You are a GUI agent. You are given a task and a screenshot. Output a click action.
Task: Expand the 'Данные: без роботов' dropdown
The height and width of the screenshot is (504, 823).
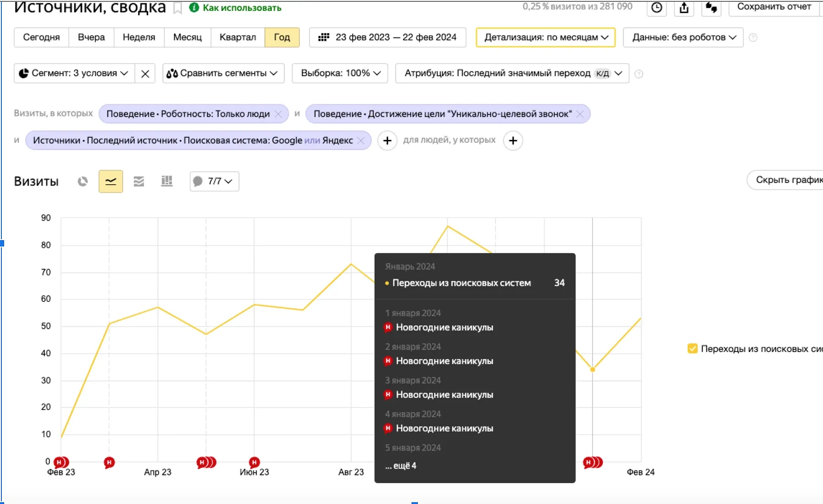[684, 38]
